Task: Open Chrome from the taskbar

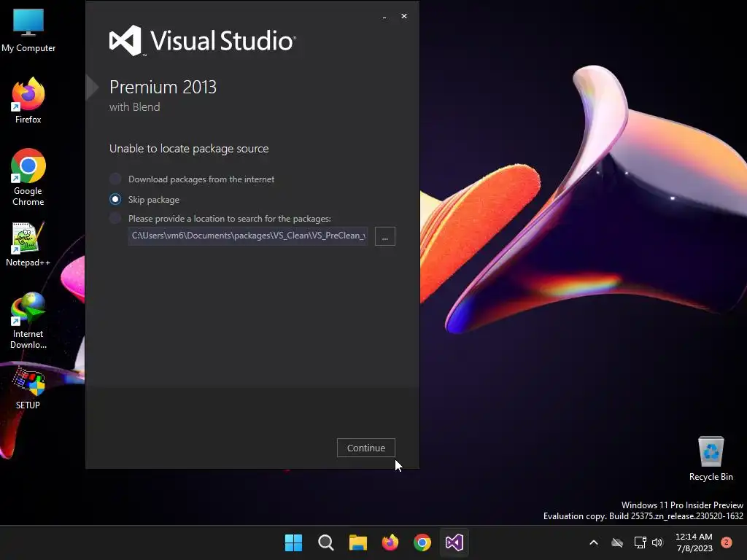Action: click(x=422, y=542)
